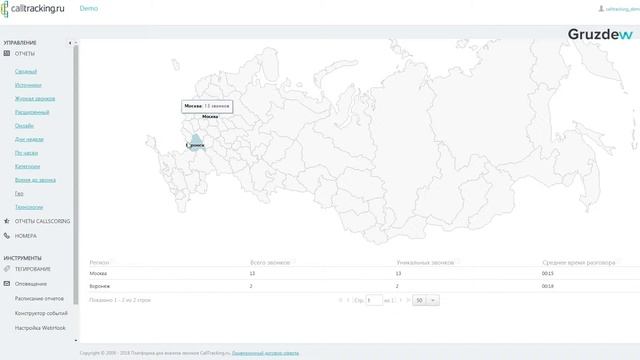Open the rows-per-page dropdown showing 50

coord(426,300)
